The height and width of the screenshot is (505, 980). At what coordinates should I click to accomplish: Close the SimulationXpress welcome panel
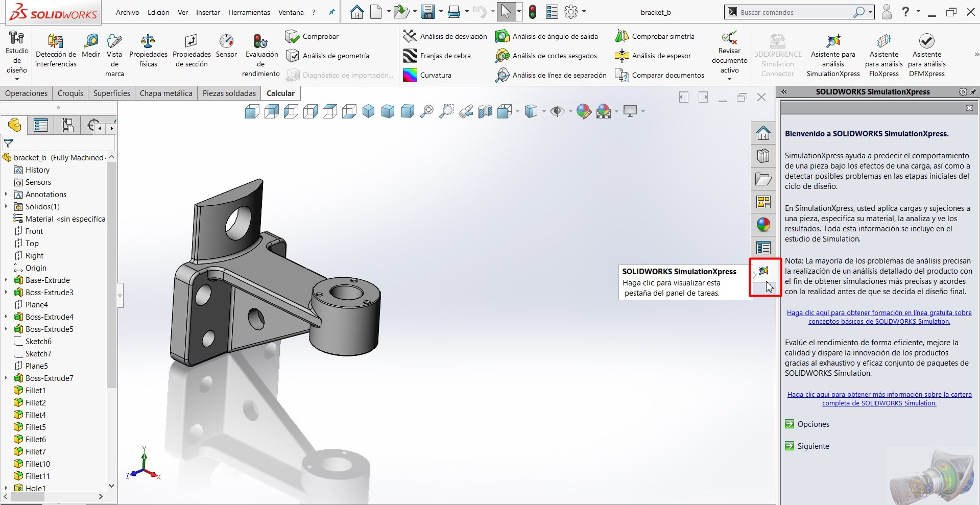[969, 108]
